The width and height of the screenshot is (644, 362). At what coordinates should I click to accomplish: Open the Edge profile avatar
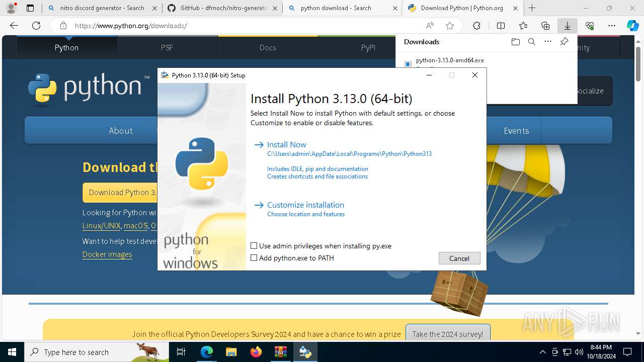(x=11, y=8)
